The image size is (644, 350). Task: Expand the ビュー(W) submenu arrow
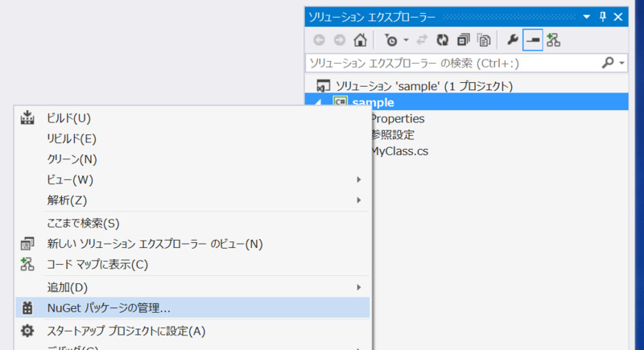[x=359, y=179]
